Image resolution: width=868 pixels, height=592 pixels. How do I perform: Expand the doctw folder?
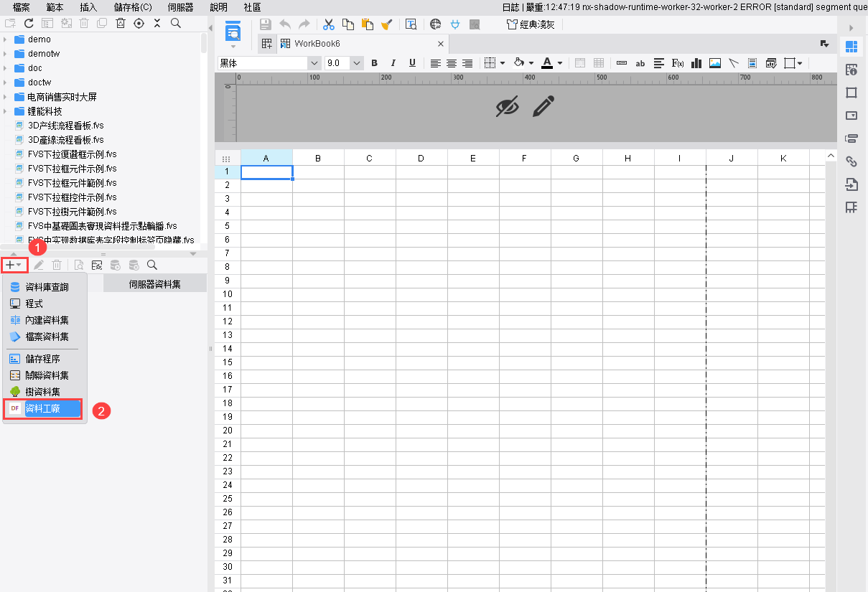[x=5, y=83]
